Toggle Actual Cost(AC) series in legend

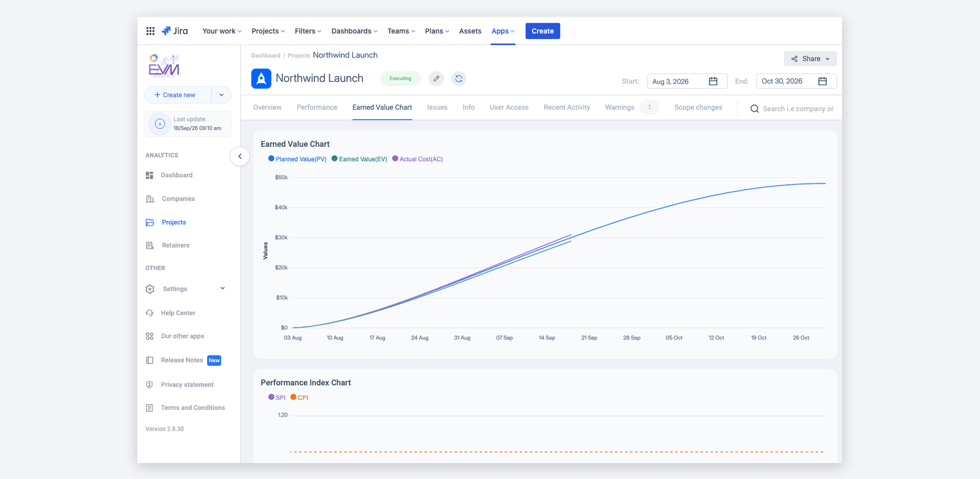(417, 159)
